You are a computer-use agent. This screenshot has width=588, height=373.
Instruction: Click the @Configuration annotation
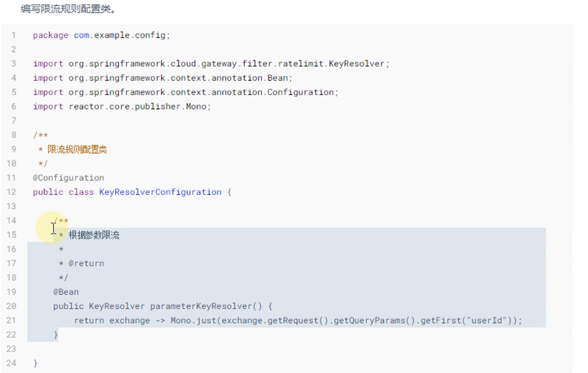click(68, 178)
